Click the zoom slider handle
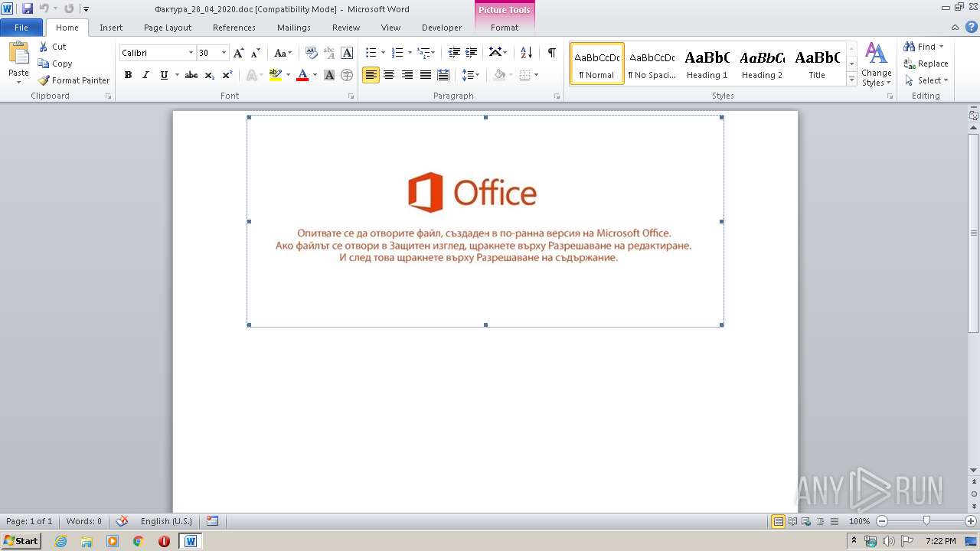Screen dimensions: 980x551 926,521
